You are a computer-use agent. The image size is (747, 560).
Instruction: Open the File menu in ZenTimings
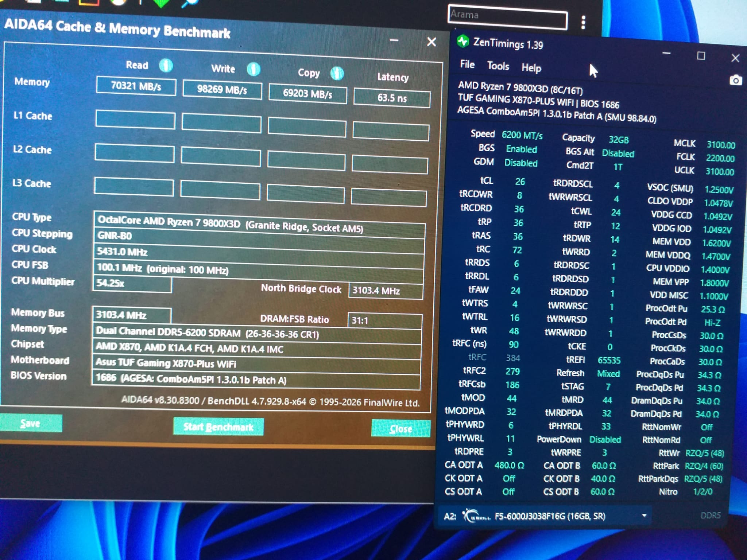click(467, 65)
